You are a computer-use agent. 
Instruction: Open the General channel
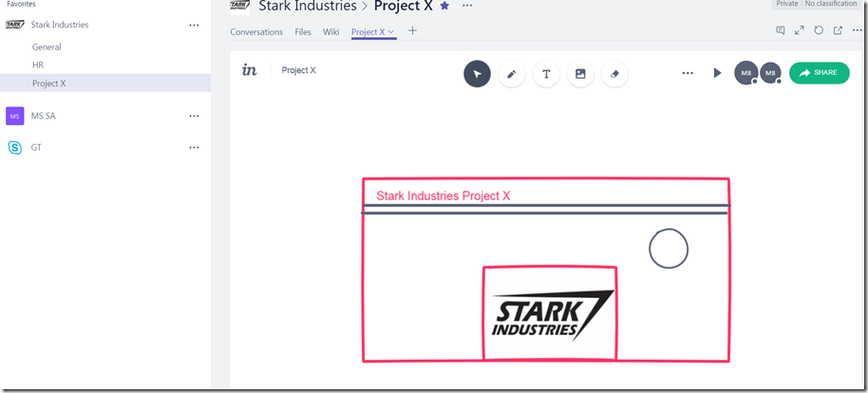click(x=47, y=47)
